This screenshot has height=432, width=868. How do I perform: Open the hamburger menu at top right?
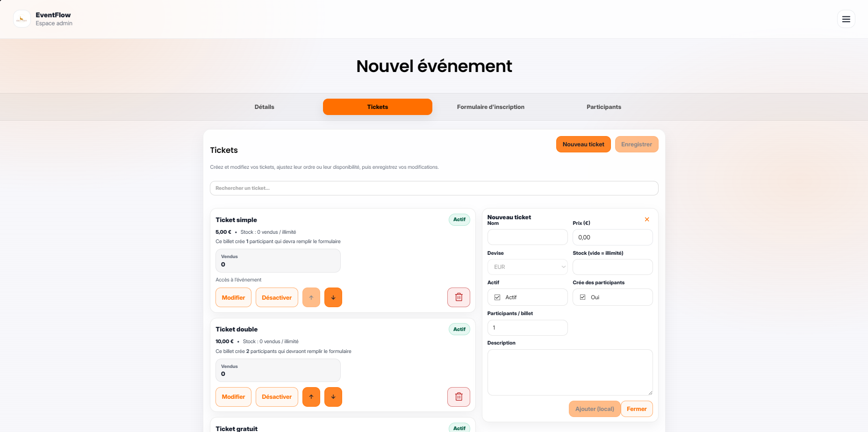846,19
